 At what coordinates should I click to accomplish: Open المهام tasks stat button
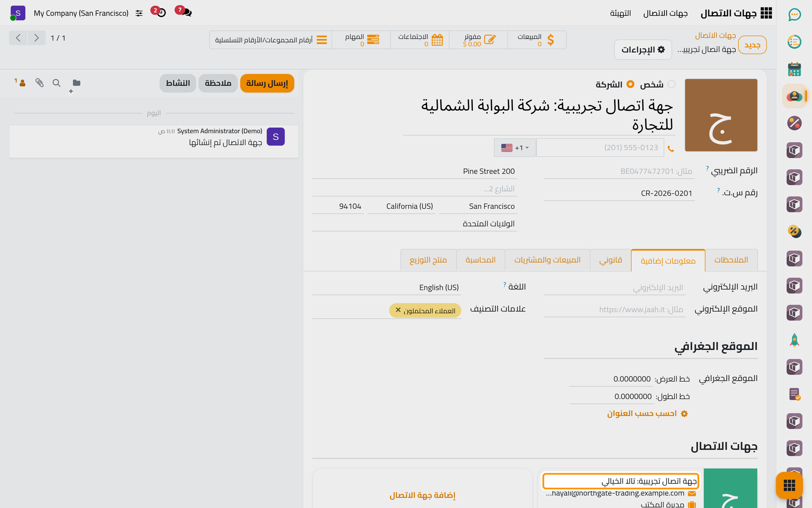click(361, 40)
